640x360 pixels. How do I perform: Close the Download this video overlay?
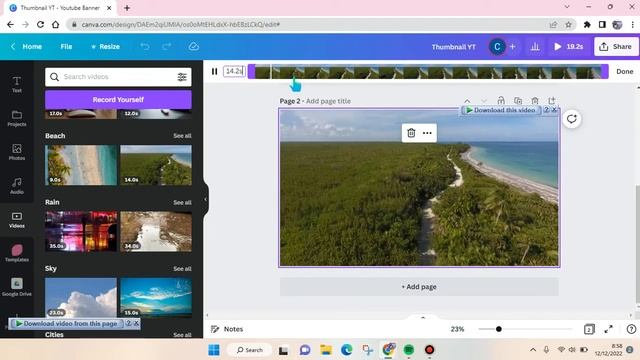coord(554,110)
